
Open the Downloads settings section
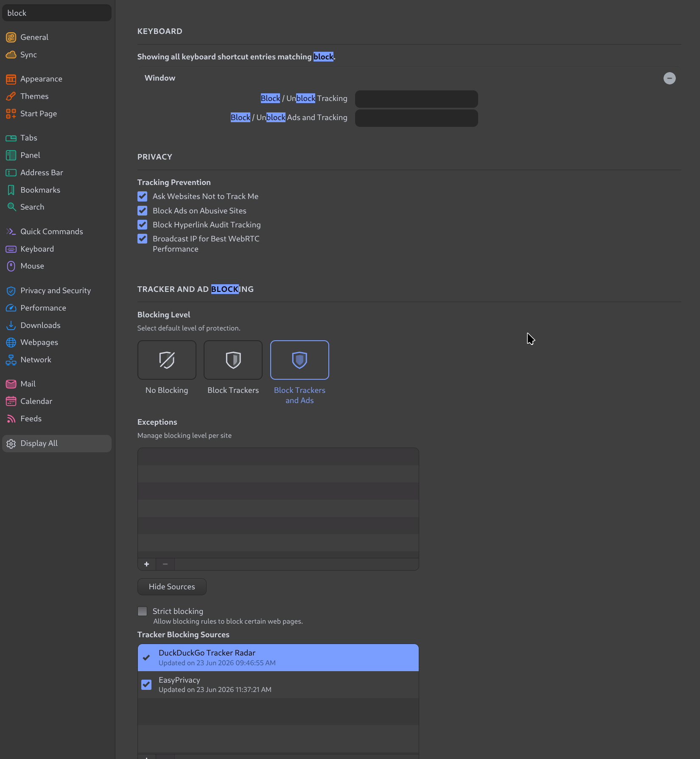pos(56,325)
